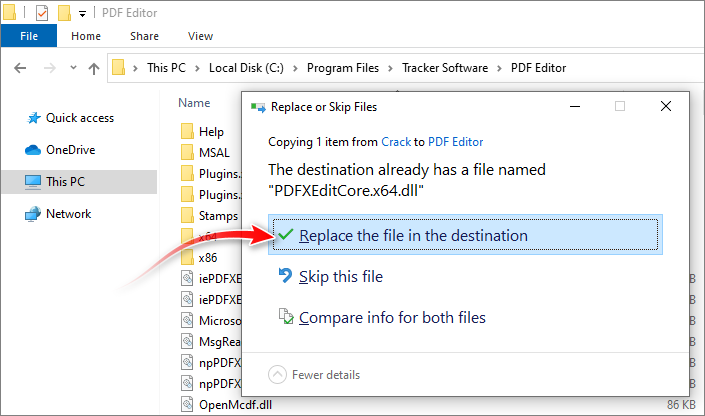The height and width of the screenshot is (416, 705).
Task: Select This PC in navigation pane
Action: [x=79, y=182]
